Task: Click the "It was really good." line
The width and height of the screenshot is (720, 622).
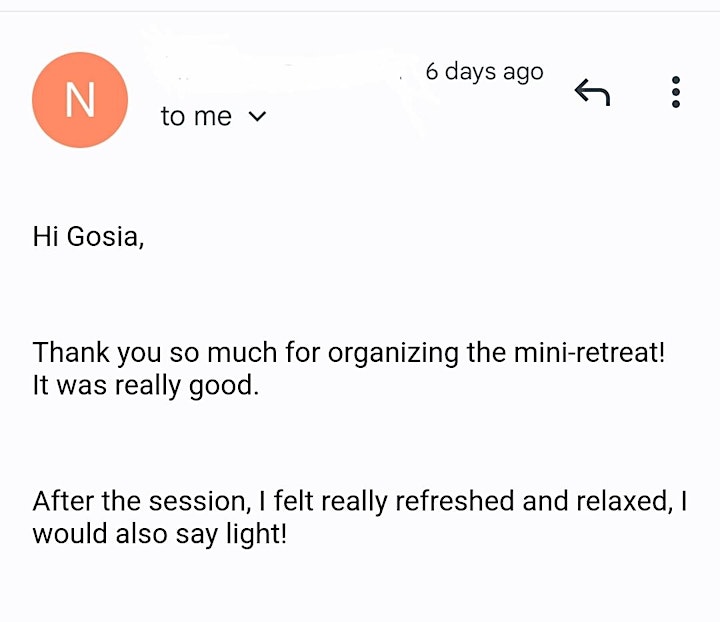Action: coord(146,385)
